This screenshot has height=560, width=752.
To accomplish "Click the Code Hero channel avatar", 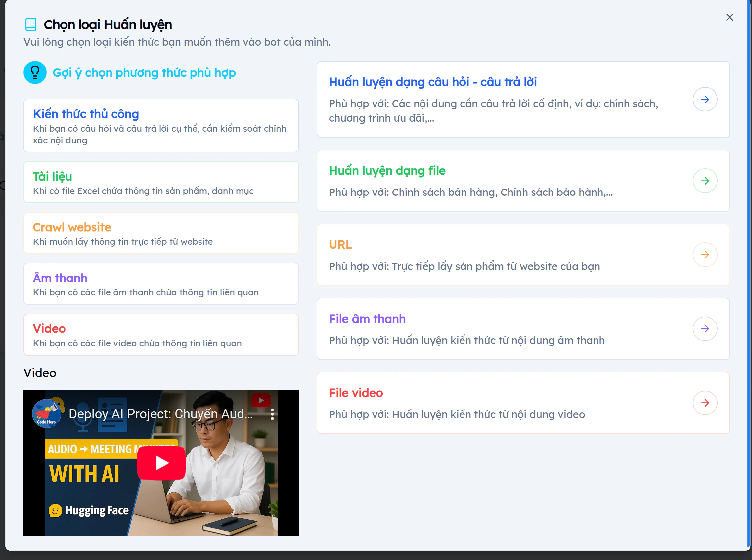I will (x=46, y=413).
